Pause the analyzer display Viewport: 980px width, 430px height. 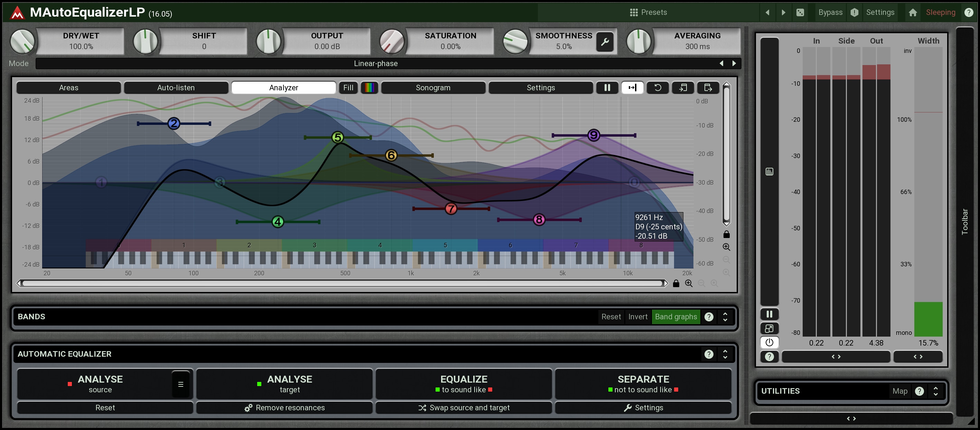tap(607, 88)
